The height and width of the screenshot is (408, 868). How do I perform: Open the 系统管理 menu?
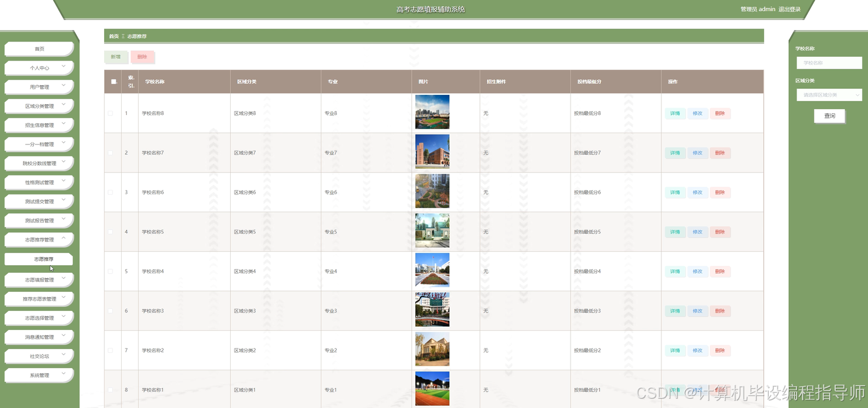coord(39,375)
